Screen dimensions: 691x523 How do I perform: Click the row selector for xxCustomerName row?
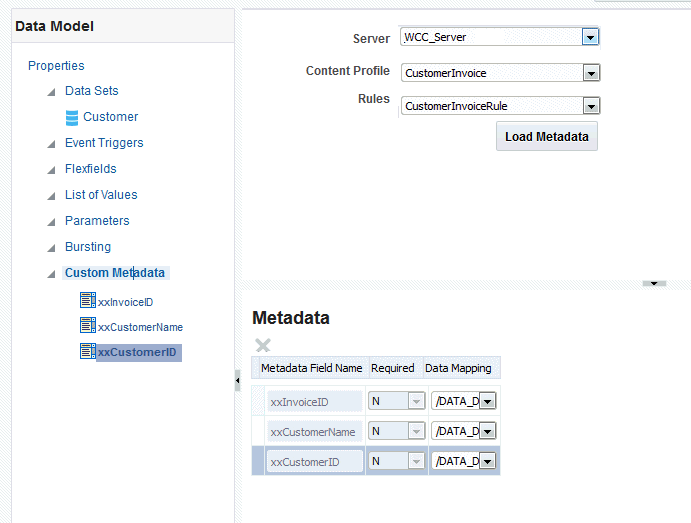[x=258, y=431]
